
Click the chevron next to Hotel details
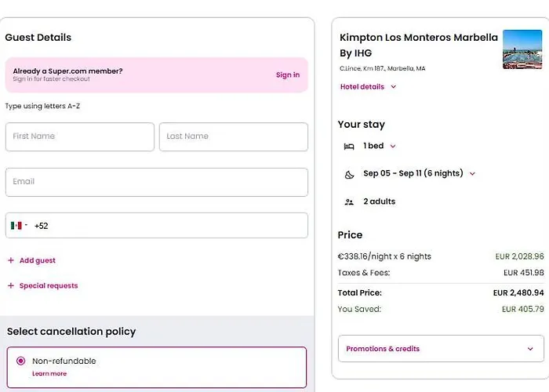point(393,87)
